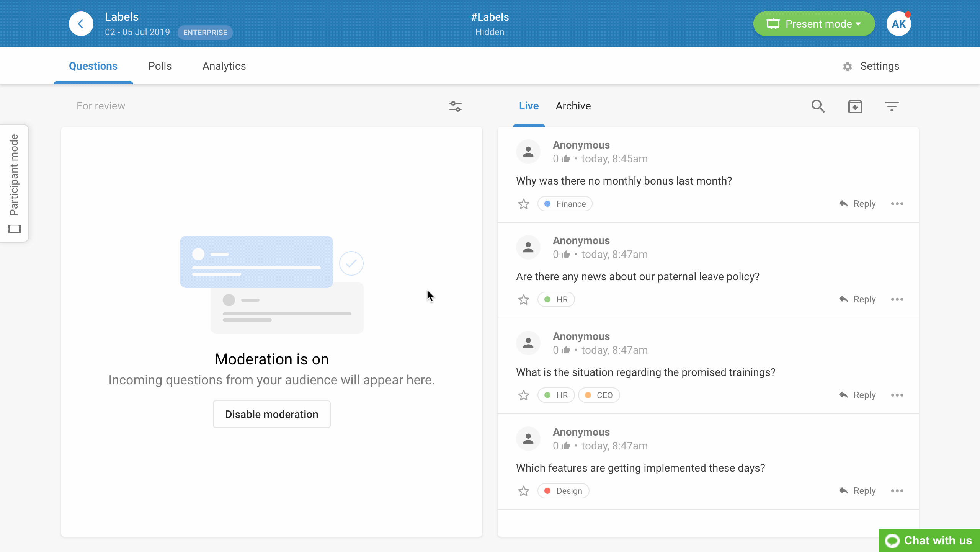Reply to the features implemented question
This screenshot has width=980, height=552.
[857, 491]
